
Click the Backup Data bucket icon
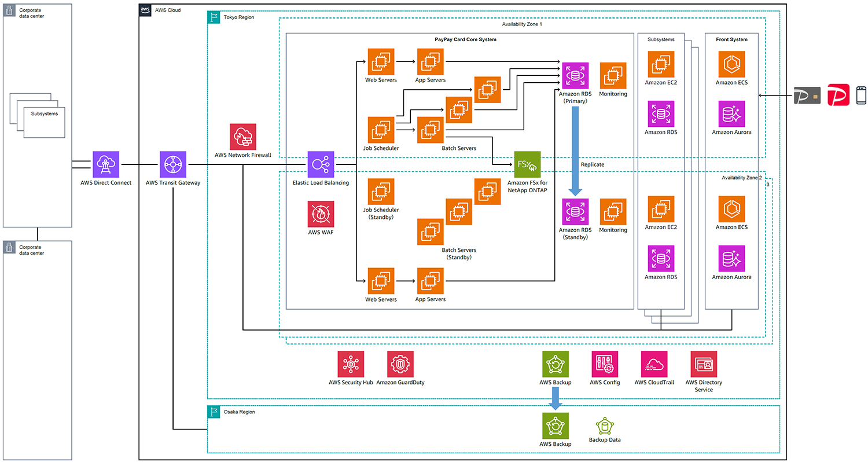(x=605, y=426)
